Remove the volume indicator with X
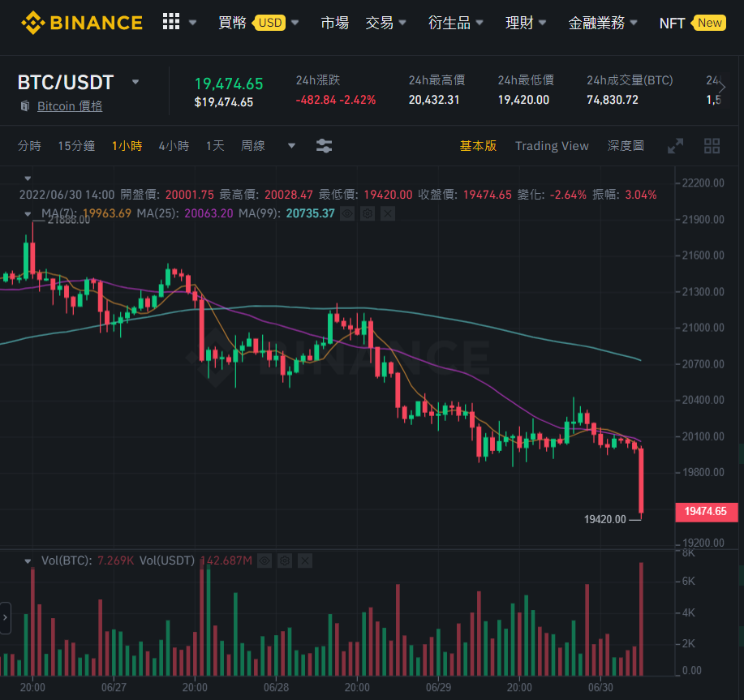The width and height of the screenshot is (744, 700). click(304, 561)
